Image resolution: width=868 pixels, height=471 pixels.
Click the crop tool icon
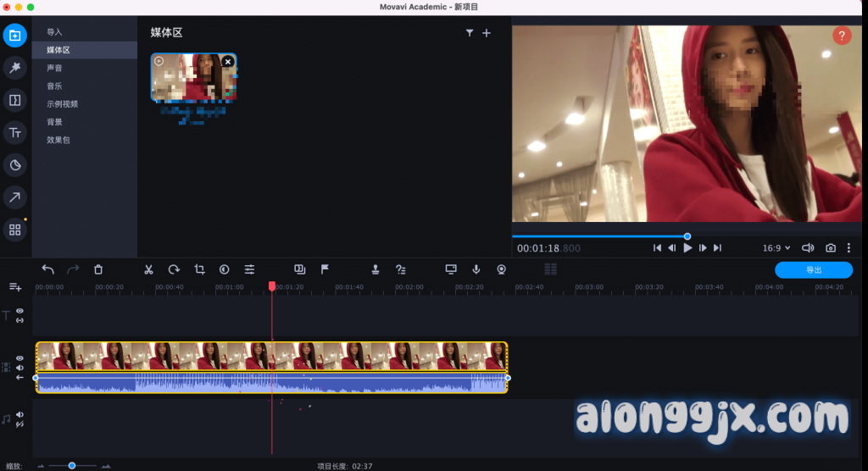[x=200, y=269]
